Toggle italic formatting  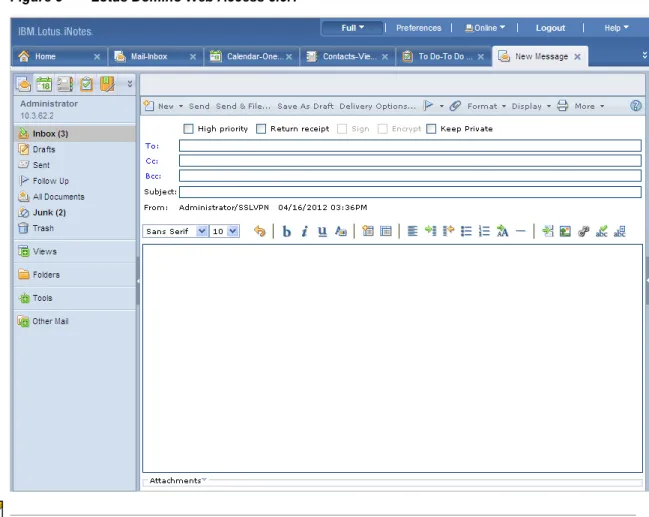click(305, 231)
